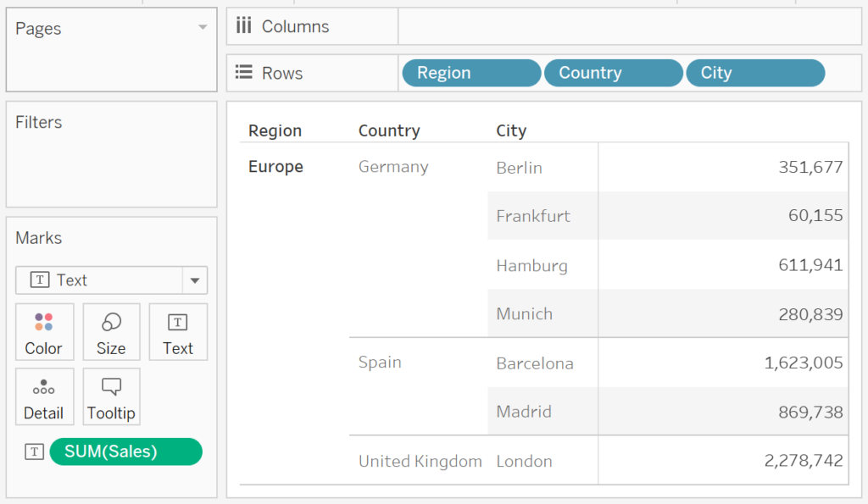Select the City pill on Rows
Image resolution: width=868 pixels, height=504 pixels.
pos(755,73)
